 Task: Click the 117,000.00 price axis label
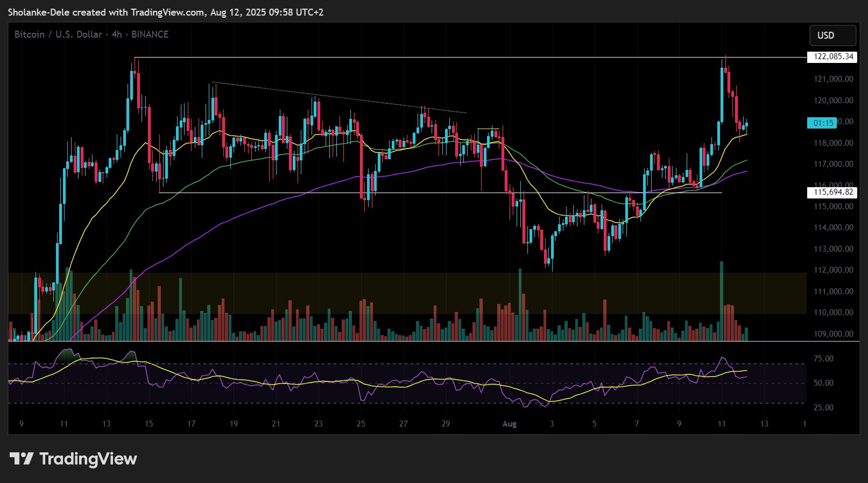[x=834, y=164]
